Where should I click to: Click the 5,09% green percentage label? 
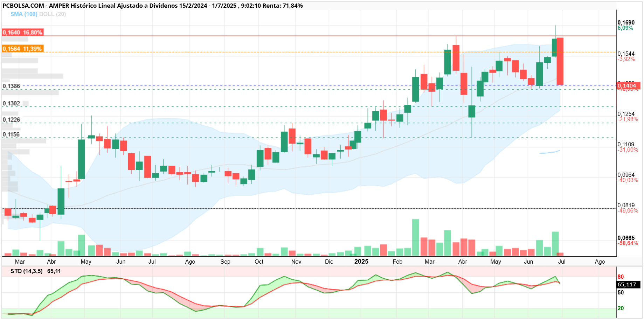coord(625,28)
